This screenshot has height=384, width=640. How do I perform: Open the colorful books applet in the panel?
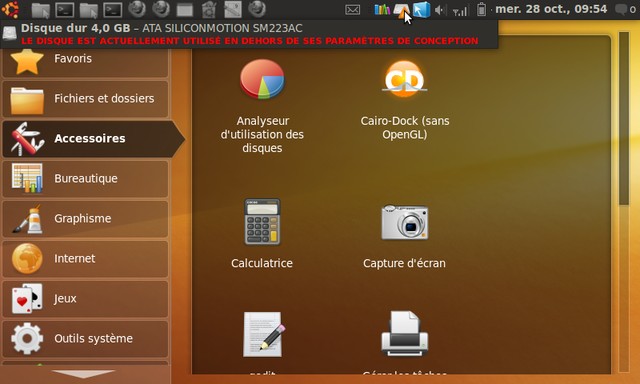tap(382, 9)
